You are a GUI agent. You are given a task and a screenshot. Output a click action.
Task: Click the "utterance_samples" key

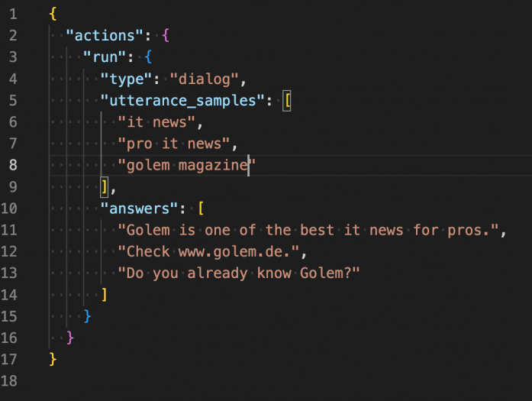tap(182, 101)
